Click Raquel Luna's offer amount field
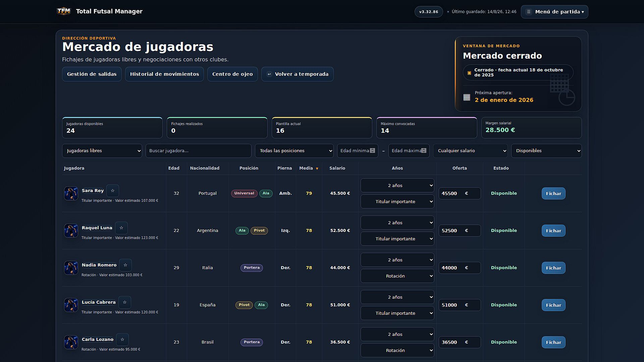The width and height of the screenshot is (644, 362). (x=460, y=231)
